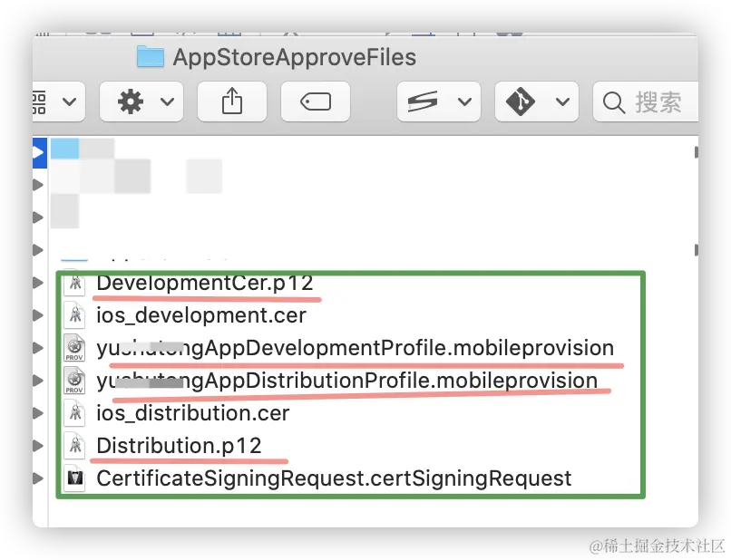Expand the disclosure triangle beside AppDistributionProfile.mobileprovision
Screen dimensions: 731x560
click(38, 381)
